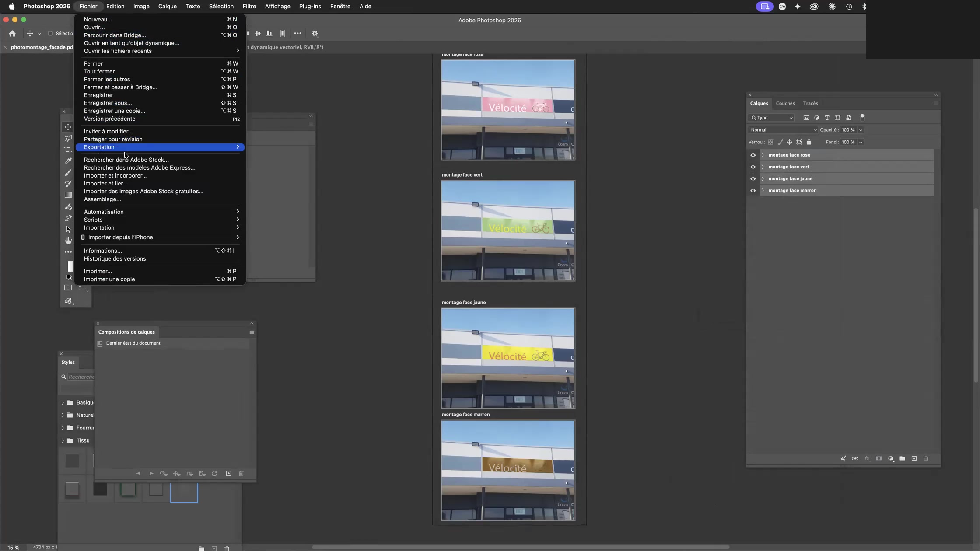The height and width of the screenshot is (551, 980).
Task: Hide the montage face vert layer
Action: point(753,167)
